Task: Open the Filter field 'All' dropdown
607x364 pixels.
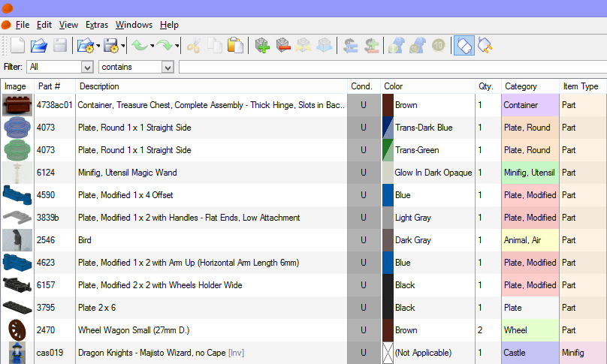Action: [87, 68]
